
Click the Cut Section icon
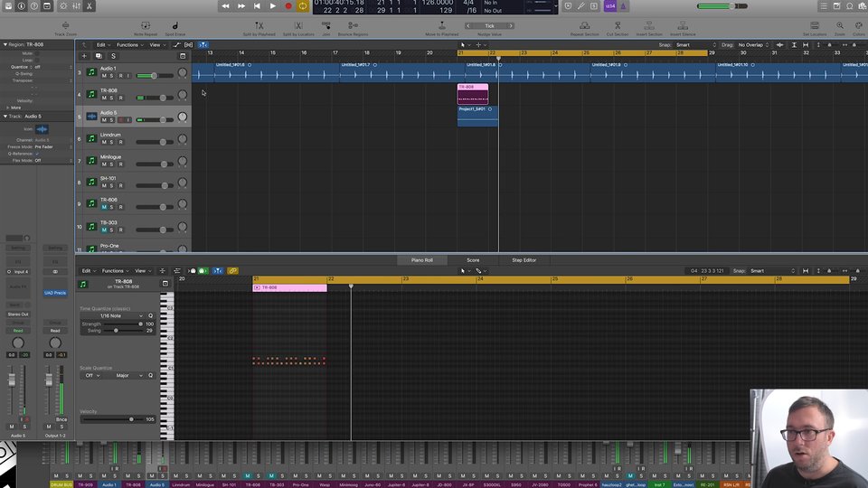618,26
